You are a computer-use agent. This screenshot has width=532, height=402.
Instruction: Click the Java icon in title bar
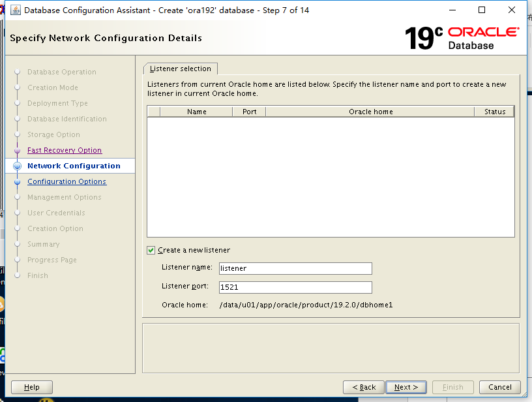tap(14, 10)
